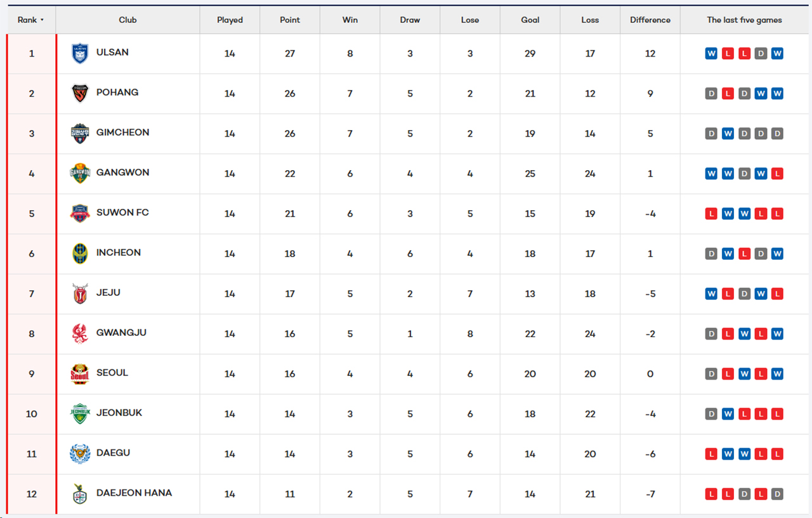Image resolution: width=812 pixels, height=518 pixels.
Task: Sort table by the Rank dropdown arrow
Action: point(42,20)
